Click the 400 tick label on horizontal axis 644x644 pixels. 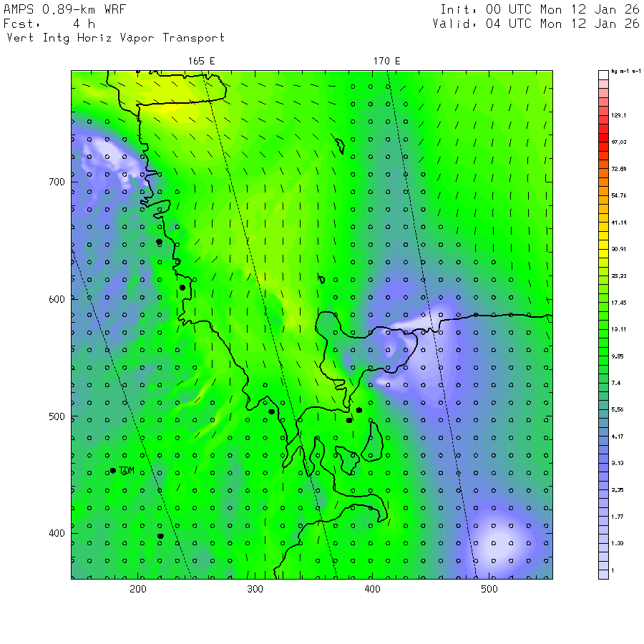(372, 589)
